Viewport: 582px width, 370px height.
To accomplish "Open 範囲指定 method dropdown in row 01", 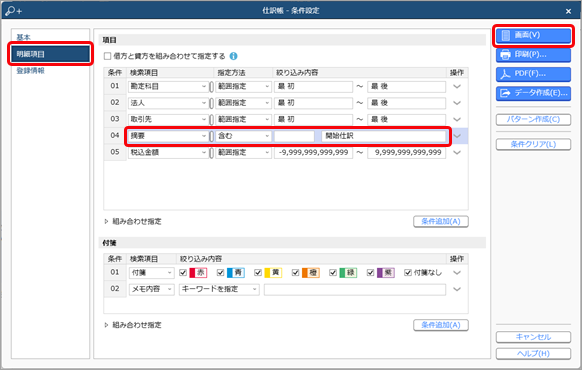I will 243,86.
